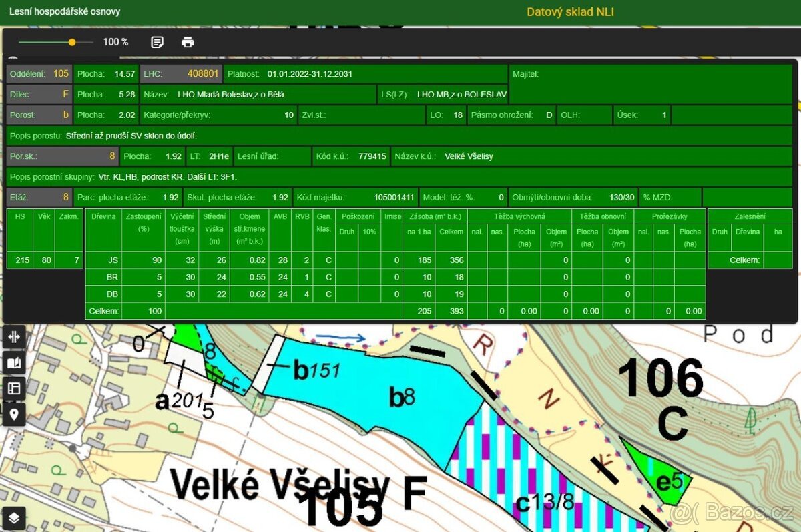Click the BR tree species row
The height and width of the screenshot is (532, 801).
[x=395, y=276]
